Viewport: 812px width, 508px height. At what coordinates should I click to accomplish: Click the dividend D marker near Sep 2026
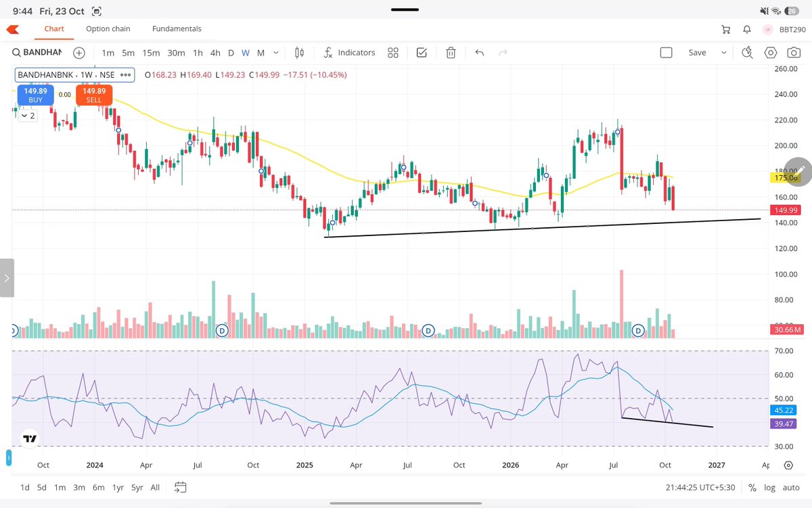(x=637, y=330)
